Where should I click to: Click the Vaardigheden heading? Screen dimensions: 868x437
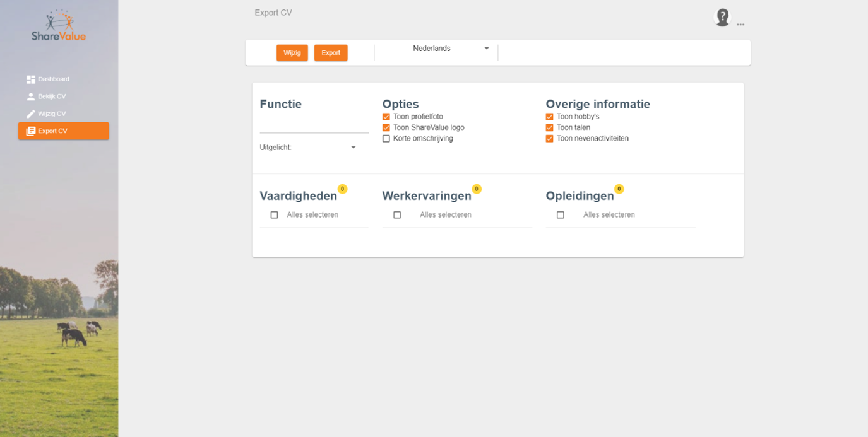point(299,196)
